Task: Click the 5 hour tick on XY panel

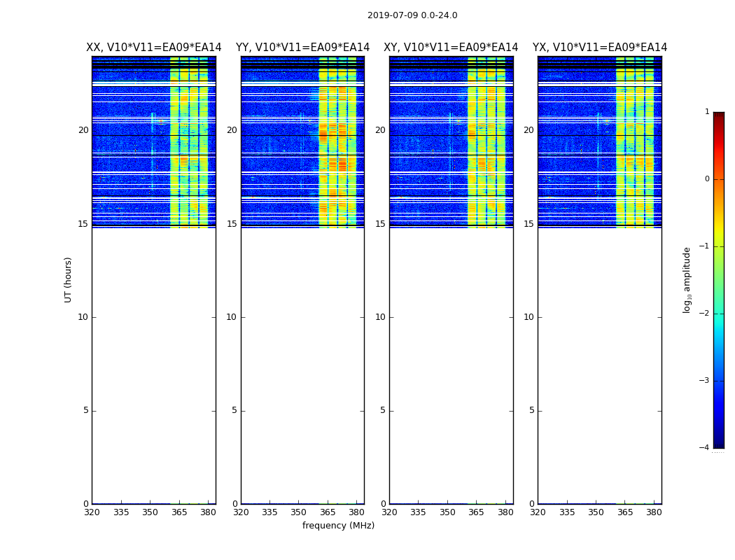Action: (x=383, y=410)
